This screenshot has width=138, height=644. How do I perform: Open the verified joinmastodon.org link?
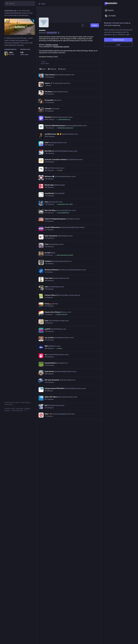click(x=64, y=119)
